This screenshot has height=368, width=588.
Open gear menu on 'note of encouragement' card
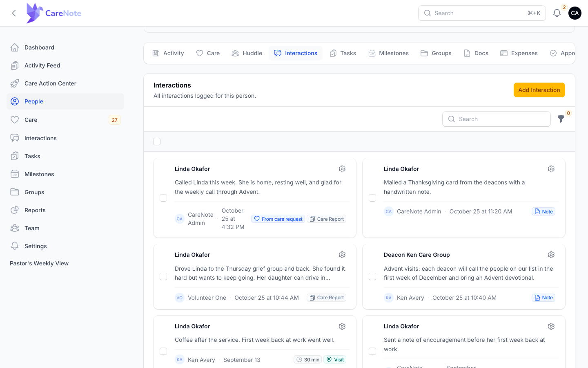(x=551, y=326)
